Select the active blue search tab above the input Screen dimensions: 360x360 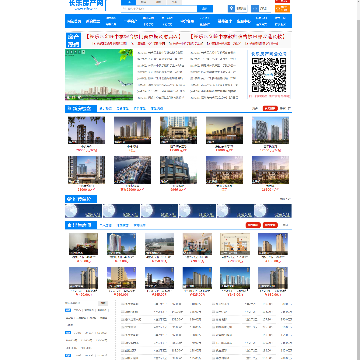pyautogui.click(x=129, y=2)
